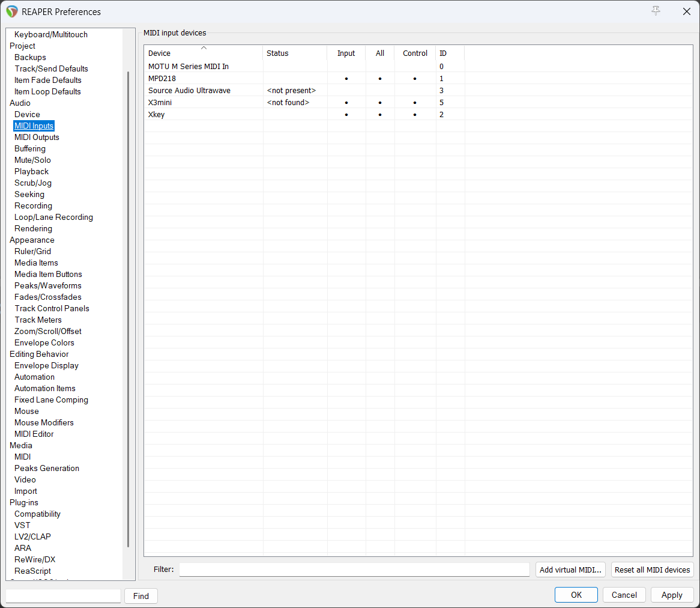700x608 pixels.
Task: Toggle the Control dot for MPD218
Action: [x=415, y=79]
